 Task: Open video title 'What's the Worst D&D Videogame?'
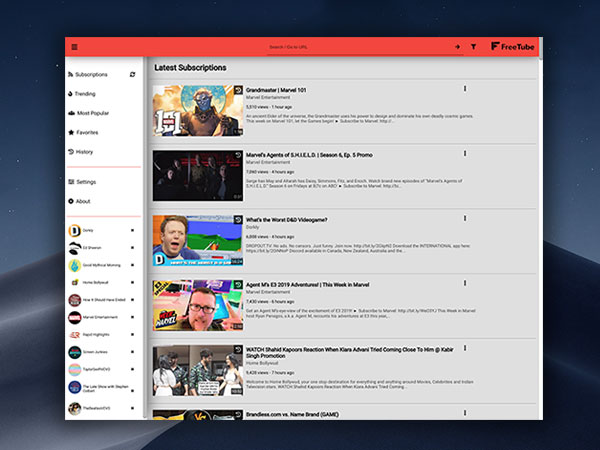[287, 220]
